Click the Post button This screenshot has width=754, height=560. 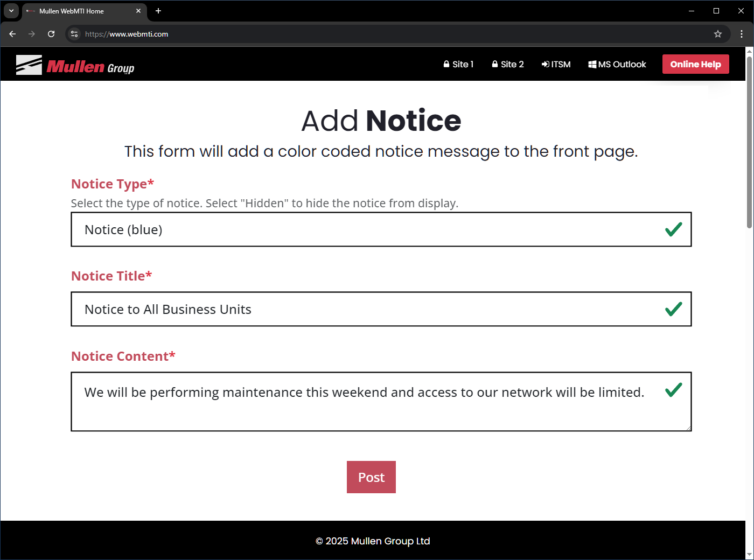(371, 477)
